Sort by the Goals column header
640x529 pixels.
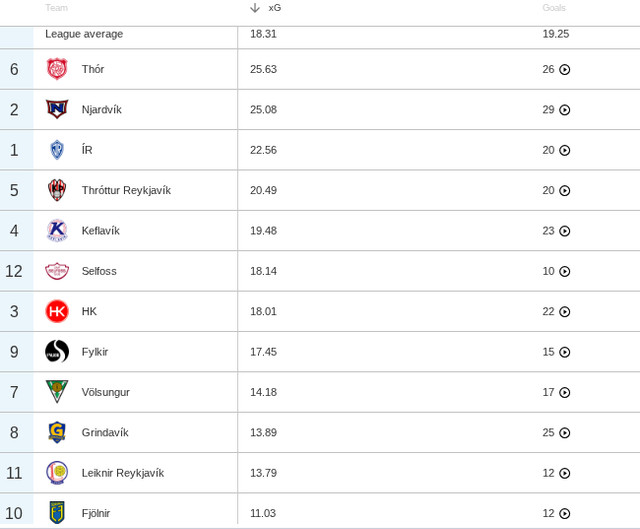point(554,8)
